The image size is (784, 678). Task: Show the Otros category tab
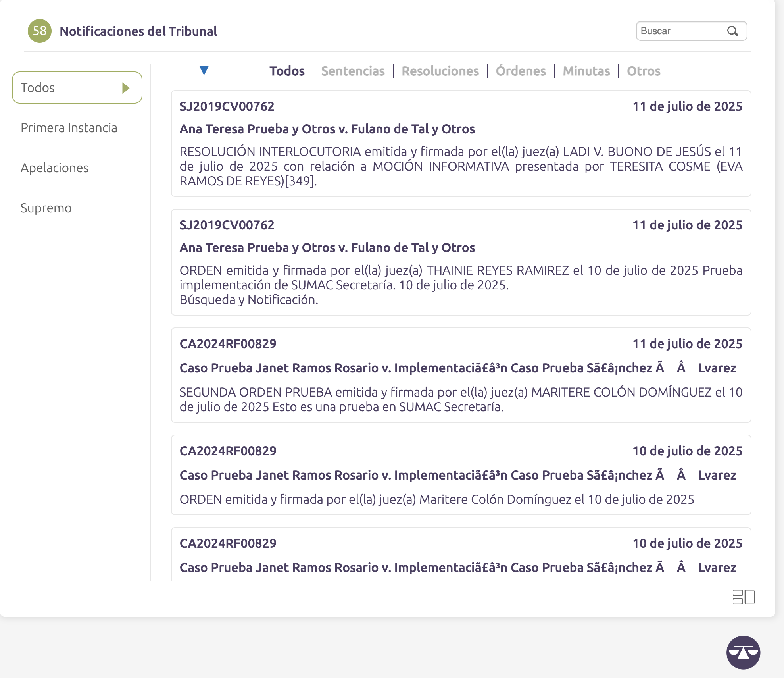point(643,71)
